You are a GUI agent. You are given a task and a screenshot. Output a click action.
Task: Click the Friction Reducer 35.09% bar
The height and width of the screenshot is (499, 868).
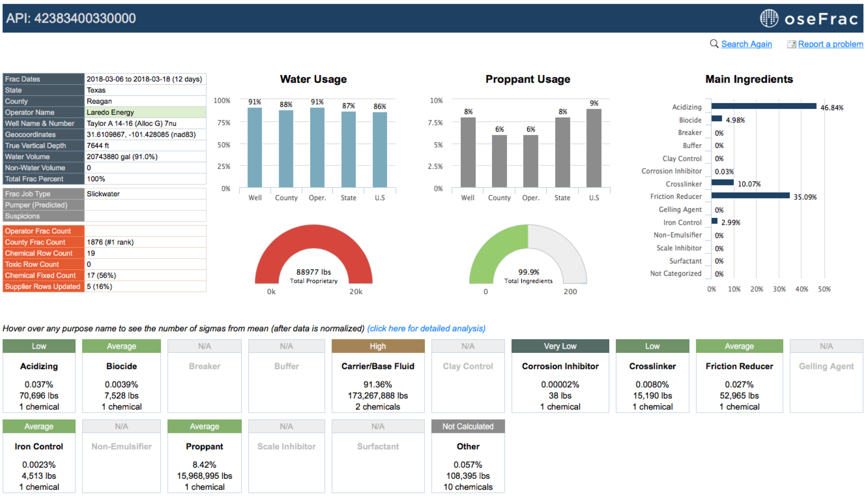pyautogui.click(x=751, y=195)
